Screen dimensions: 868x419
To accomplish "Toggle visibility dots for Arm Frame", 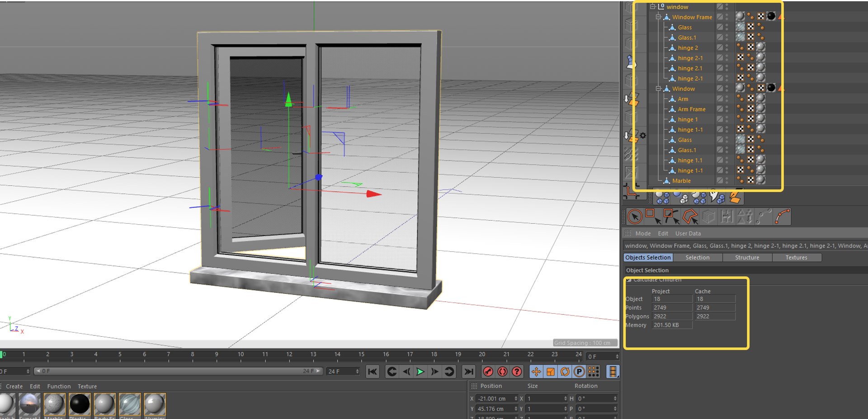I will pyautogui.click(x=727, y=109).
